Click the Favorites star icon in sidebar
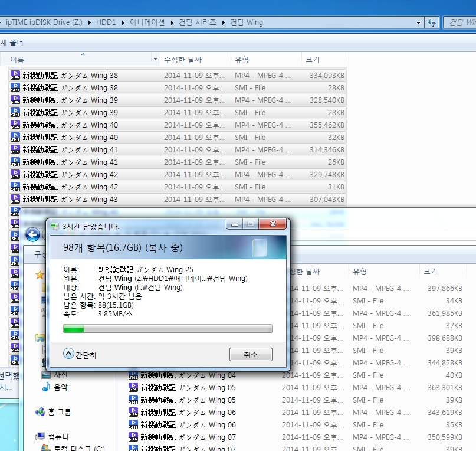Viewport: 476px width, 451px height. pos(40,275)
